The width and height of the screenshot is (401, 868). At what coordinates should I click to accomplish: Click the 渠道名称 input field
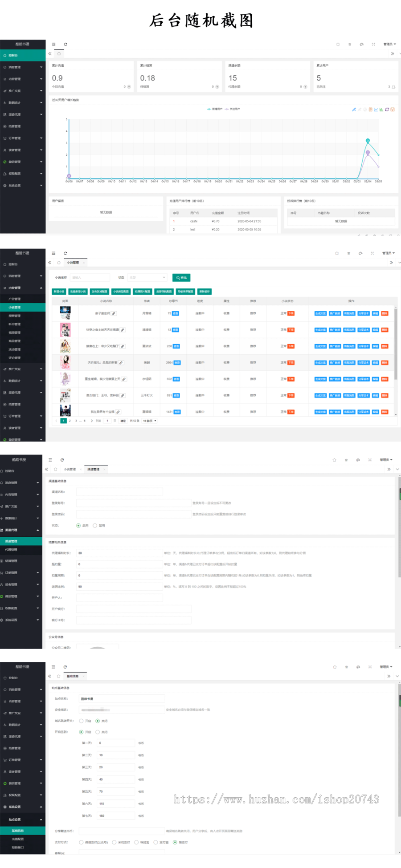click(119, 492)
